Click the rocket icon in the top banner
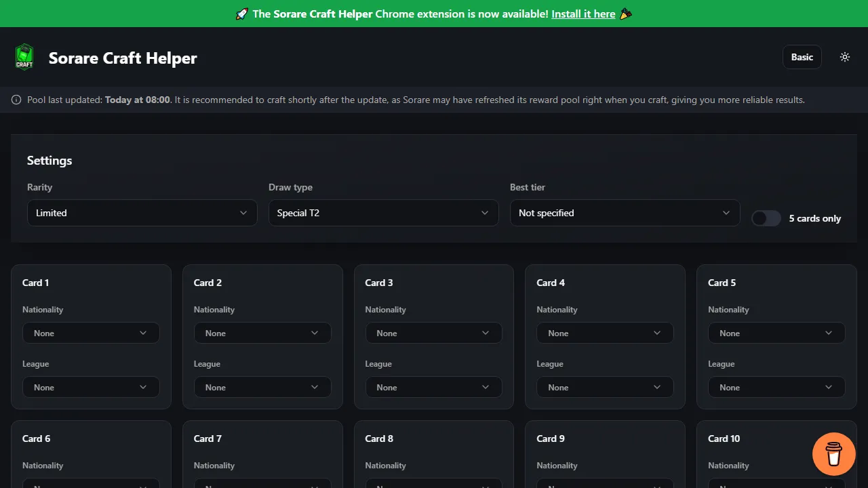The image size is (868, 488). pos(242,14)
